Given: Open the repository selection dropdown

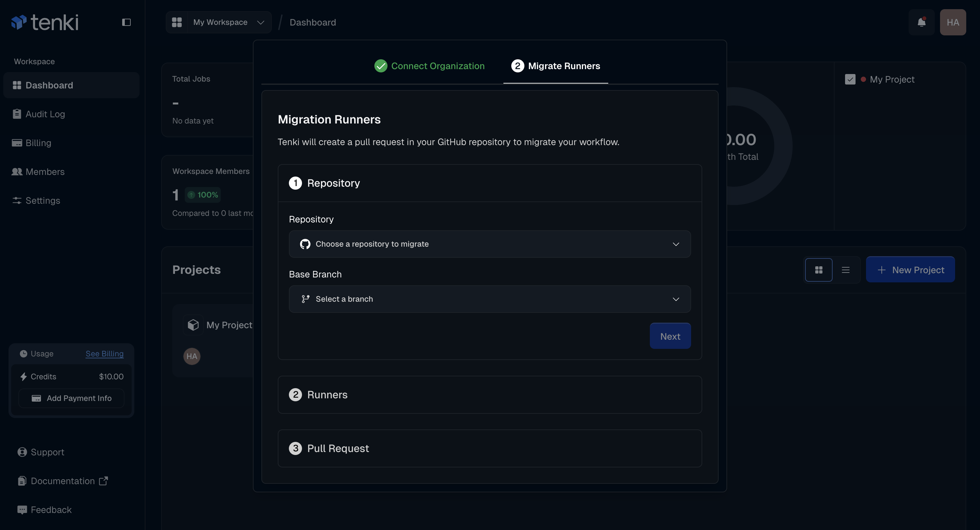Looking at the screenshot, I should coord(489,244).
